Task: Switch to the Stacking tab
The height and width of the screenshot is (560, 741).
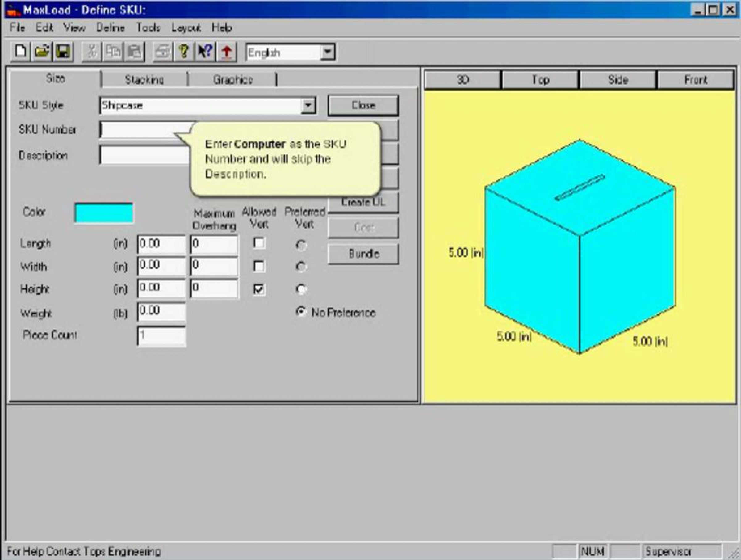Action: pos(144,80)
